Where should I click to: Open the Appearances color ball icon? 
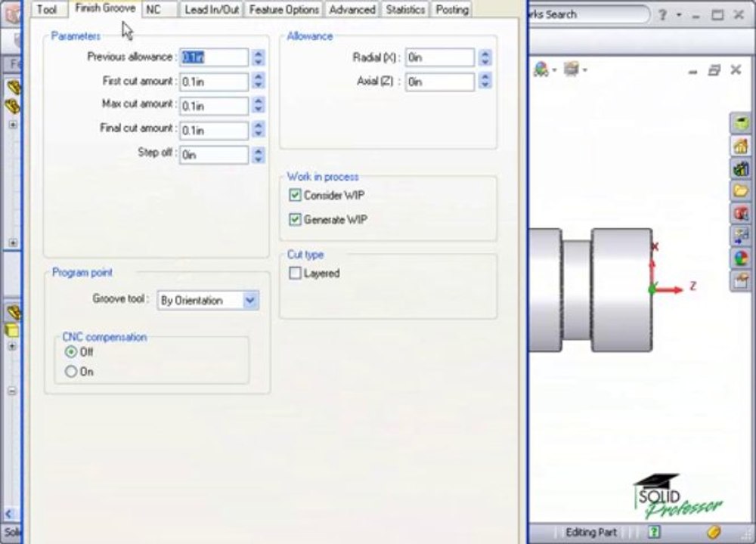point(741,258)
